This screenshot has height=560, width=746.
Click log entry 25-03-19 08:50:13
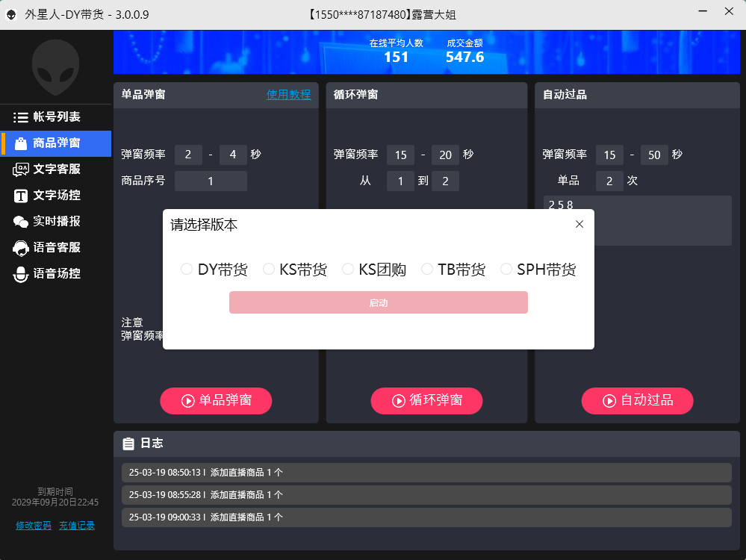click(426, 473)
